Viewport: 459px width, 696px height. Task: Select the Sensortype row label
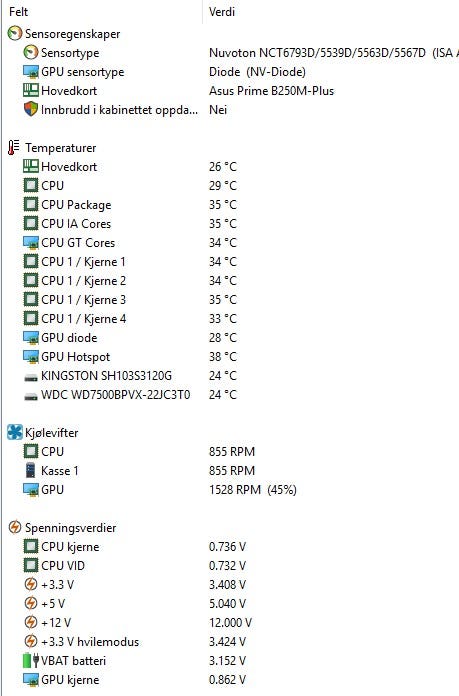pyautogui.click(x=70, y=53)
